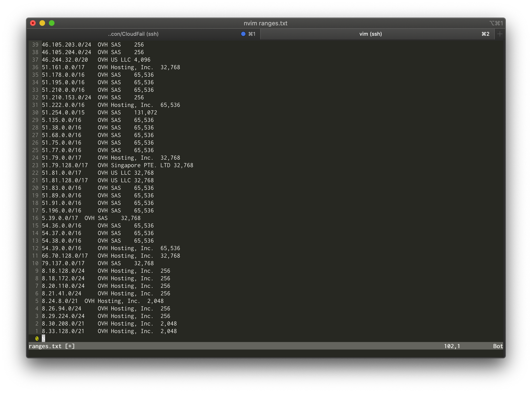The height and width of the screenshot is (393, 532).
Task: Click OVH Singapore PTE. LTD owner text
Action: coord(134,165)
